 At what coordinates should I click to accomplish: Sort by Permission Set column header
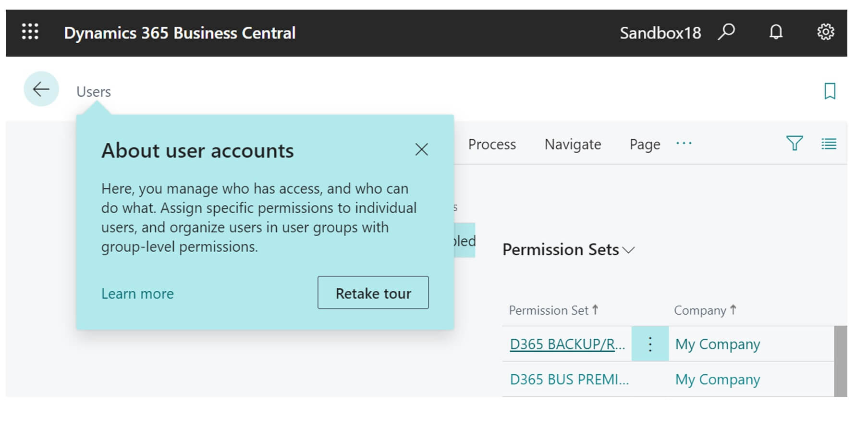pyautogui.click(x=553, y=310)
